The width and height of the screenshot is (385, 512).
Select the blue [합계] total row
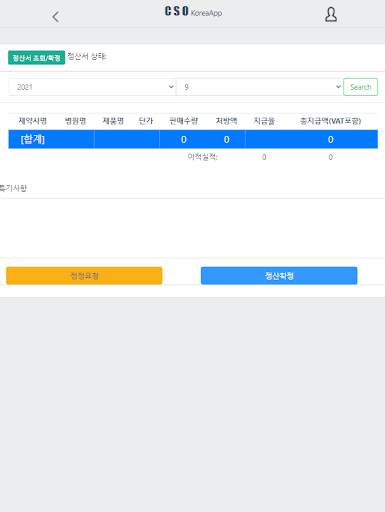193,139
